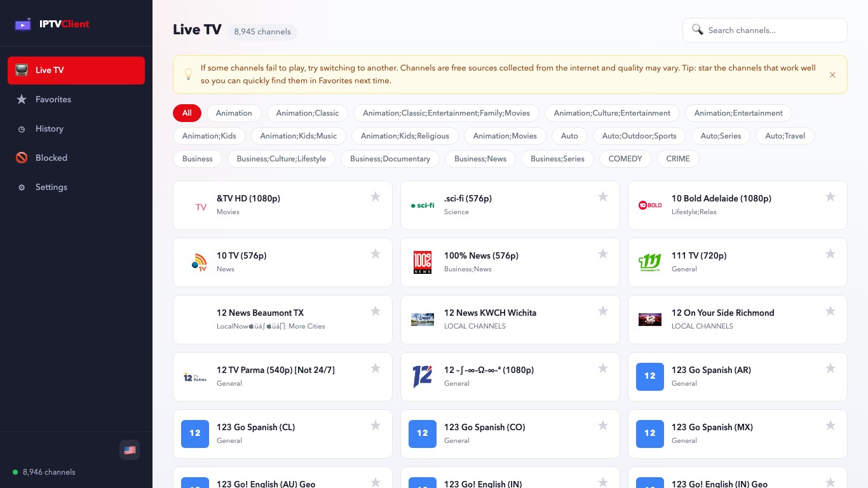This screenshot has height=488, width=868.
Task: Star 12 News KWCH Wichita channel
Action: coord(603,311)
